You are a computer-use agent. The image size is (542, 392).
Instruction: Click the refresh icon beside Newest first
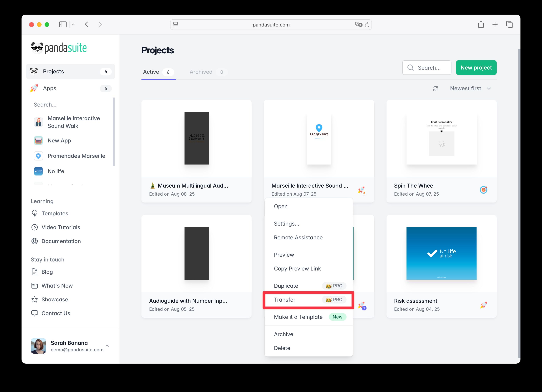pyautogui.click(x=435, y=88)
